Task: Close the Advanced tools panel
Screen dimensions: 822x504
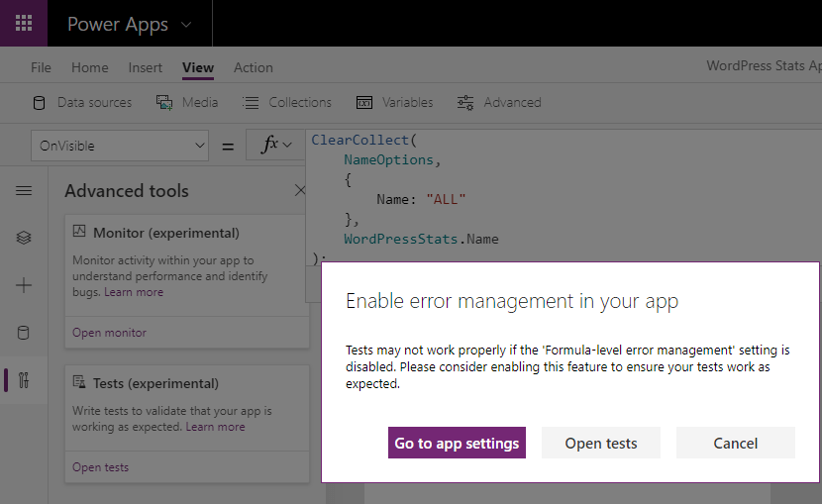Action: pyautogui.click(x=300, y=190)
